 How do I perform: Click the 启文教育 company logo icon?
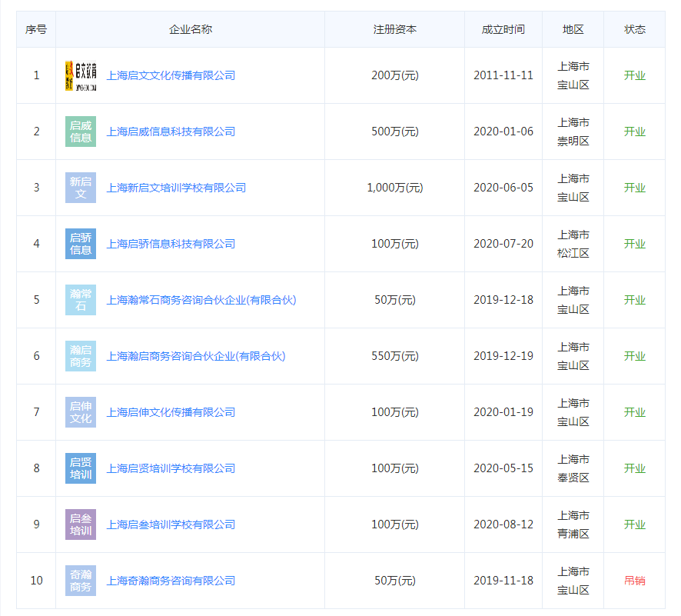point(81,75)
